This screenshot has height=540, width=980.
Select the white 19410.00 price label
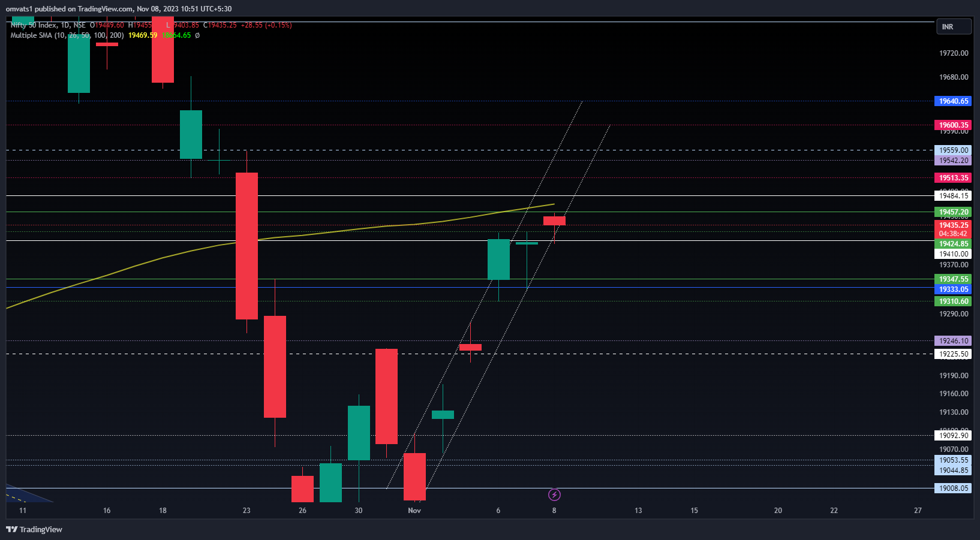[953, 254]
